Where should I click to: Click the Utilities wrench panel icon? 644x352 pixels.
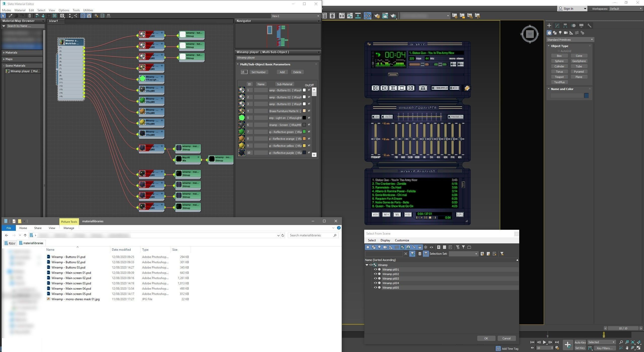(x=589, y=26)
